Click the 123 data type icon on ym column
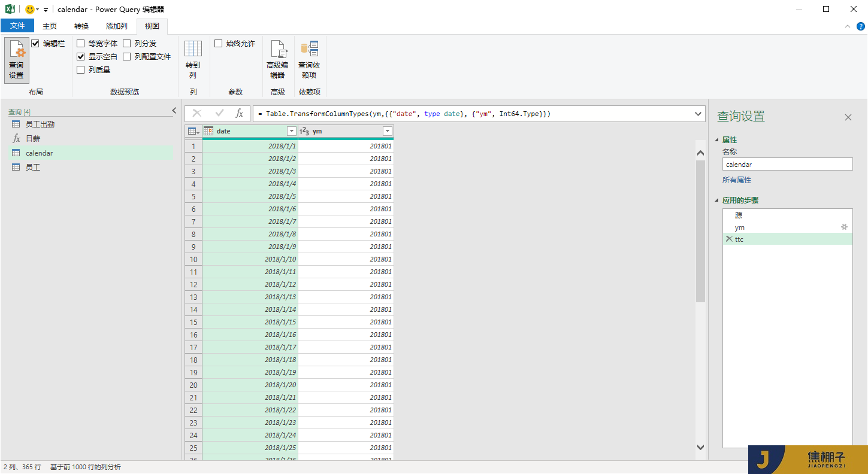868x474 pixels. click(x=304, y=131)
